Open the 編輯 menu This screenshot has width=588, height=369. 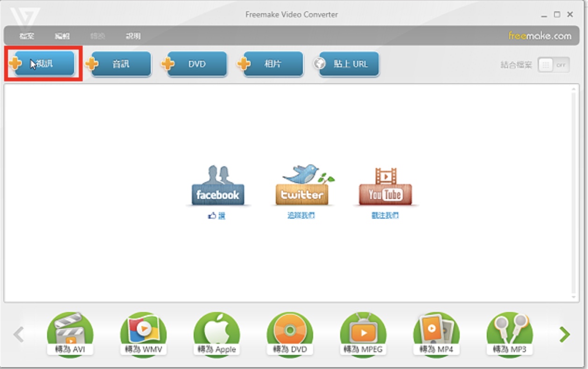pyautogui.click(x=62, y=36)
